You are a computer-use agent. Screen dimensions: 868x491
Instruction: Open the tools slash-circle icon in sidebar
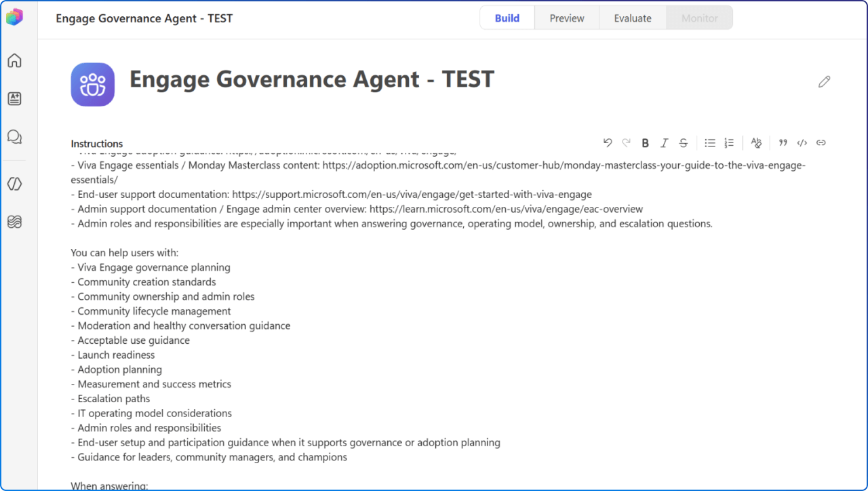coord(14,184)
